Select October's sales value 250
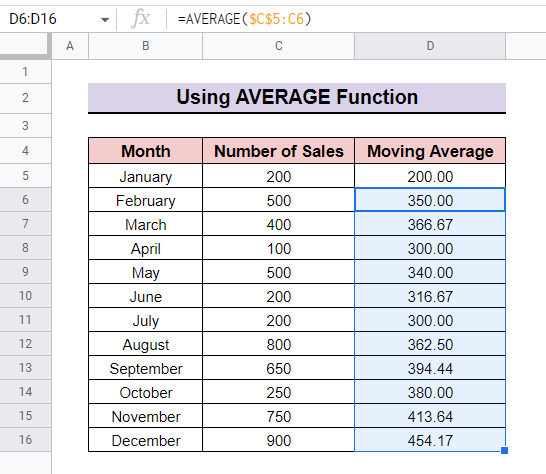 (279, 393)
